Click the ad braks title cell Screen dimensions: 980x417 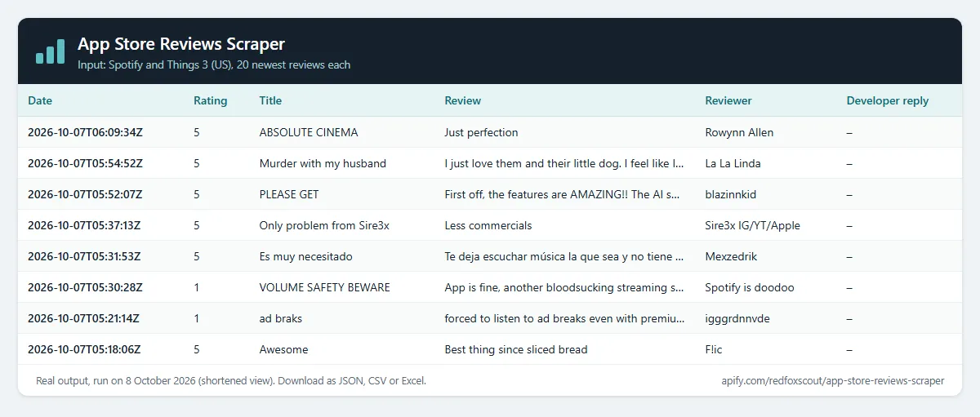coord(281,318)
